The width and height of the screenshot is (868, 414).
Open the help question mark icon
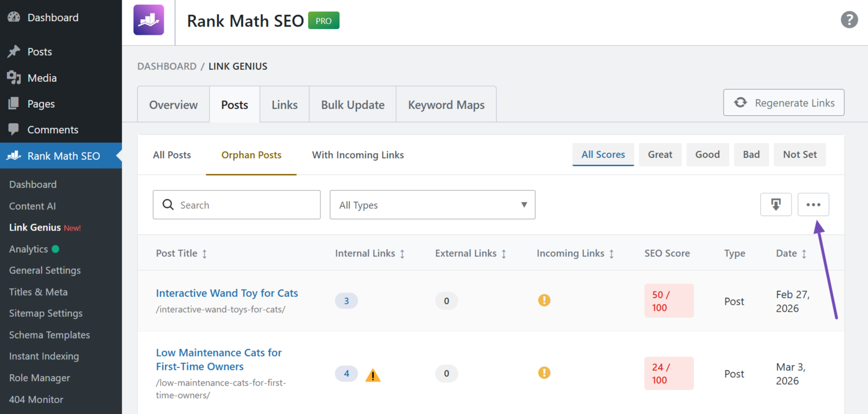click(x=849, y=20)
